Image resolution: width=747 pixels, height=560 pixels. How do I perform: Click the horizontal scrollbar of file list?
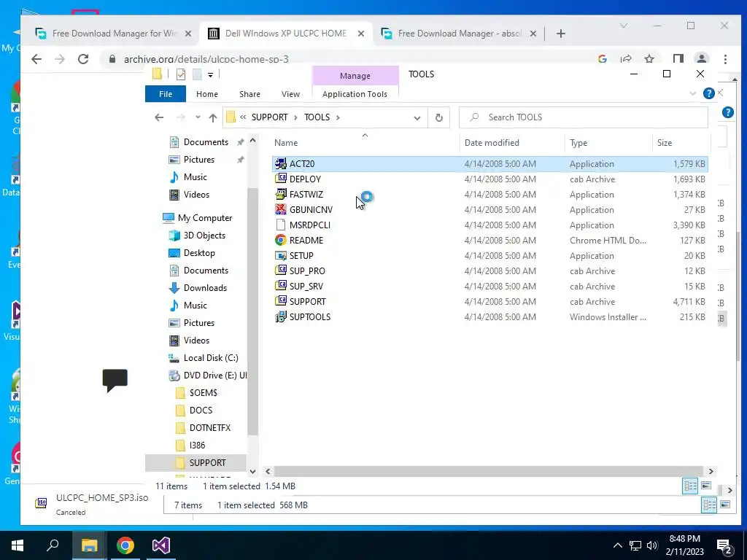[x=488, y=472]
